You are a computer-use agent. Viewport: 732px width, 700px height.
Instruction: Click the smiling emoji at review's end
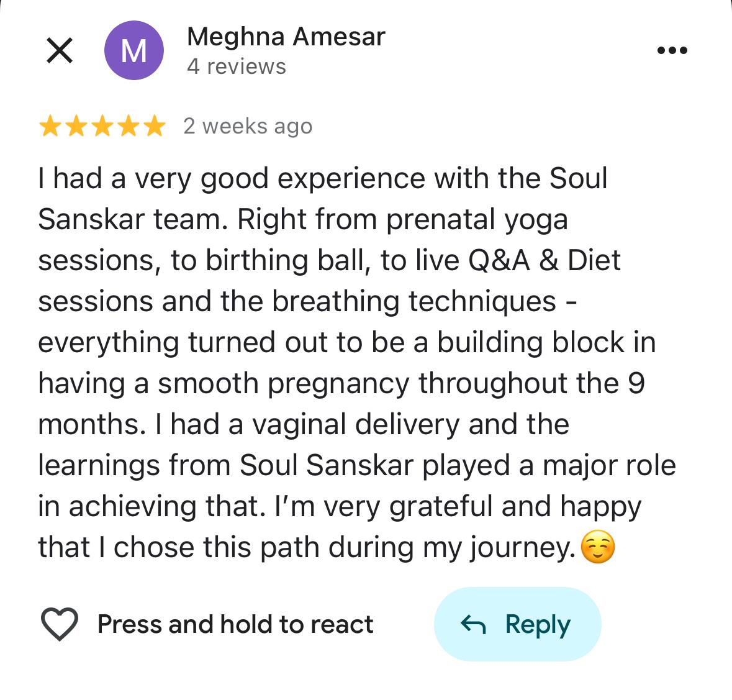click(x=599, y=547)
